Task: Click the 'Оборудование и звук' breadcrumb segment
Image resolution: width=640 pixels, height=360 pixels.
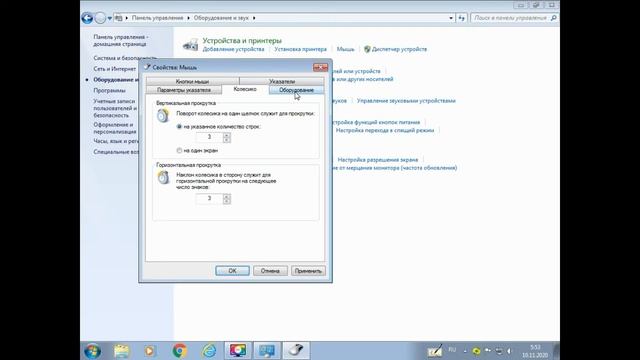Action: pyautogui.click(x=221, y=18)
